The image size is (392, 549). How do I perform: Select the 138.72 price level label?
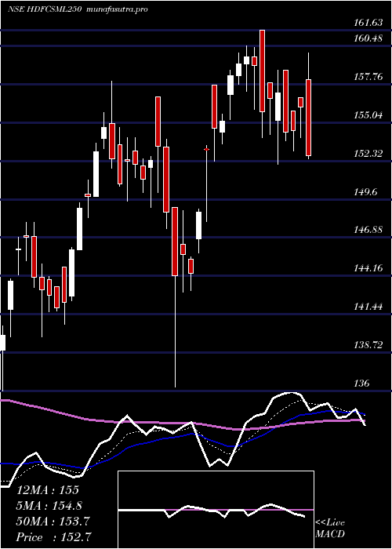tap(368, 345)
